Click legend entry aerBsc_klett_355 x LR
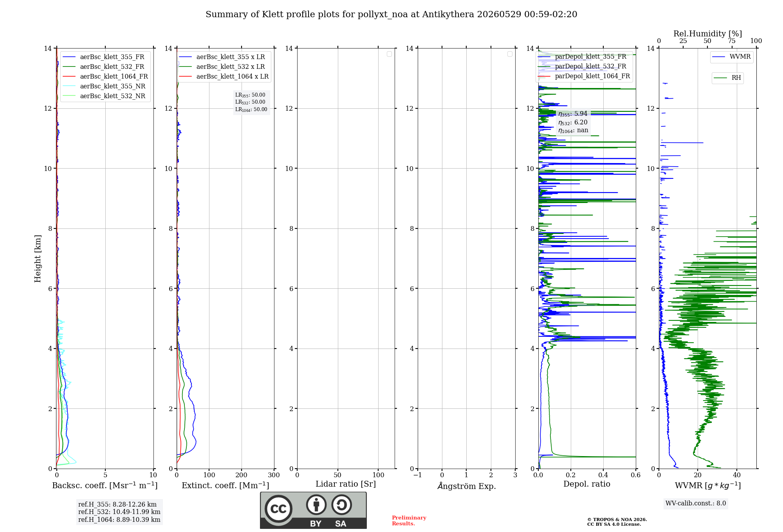The height and width of the screenshot is (532, 783). (231, 57)
